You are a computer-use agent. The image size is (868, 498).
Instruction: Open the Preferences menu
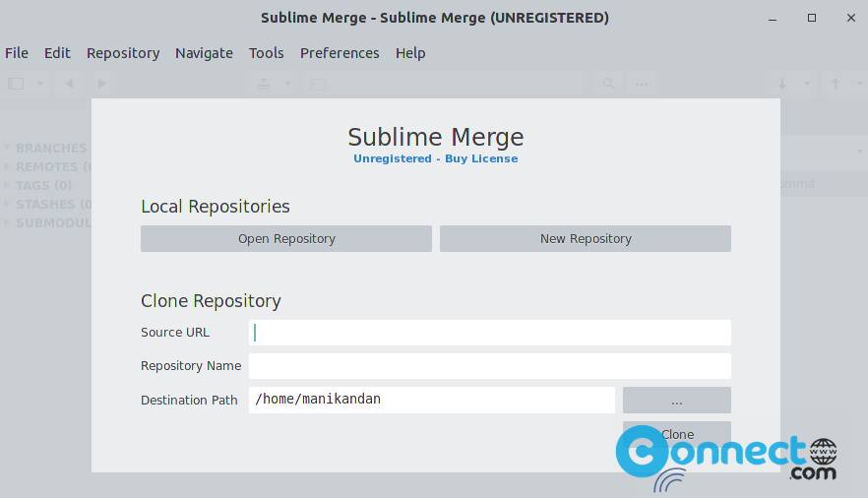point(340,53)
